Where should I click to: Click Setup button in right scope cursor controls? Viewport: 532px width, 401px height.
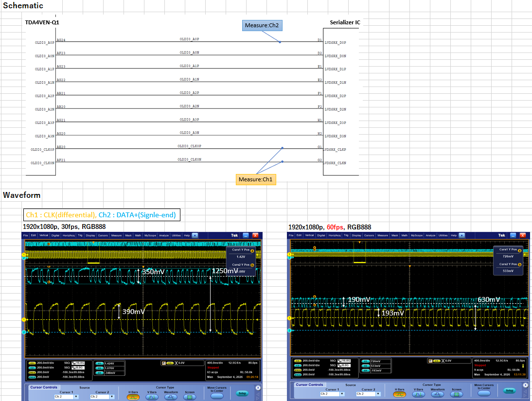point(509,391)
